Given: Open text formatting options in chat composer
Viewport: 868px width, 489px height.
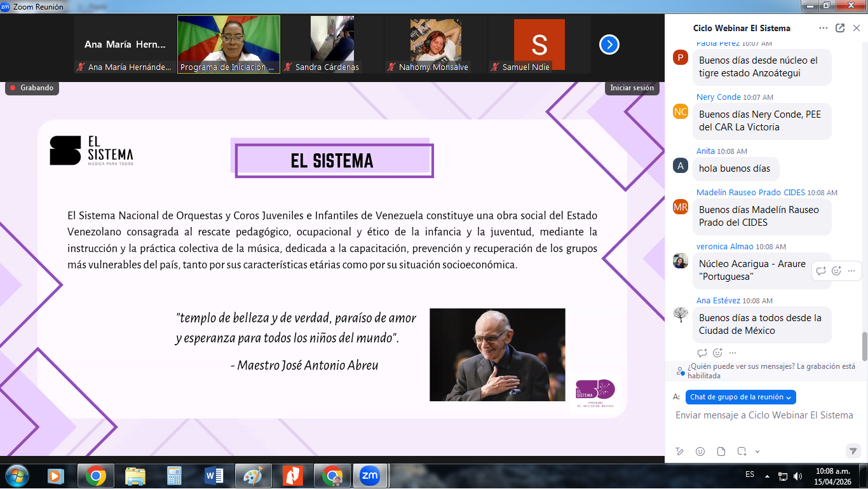Looking at the screenshot, I should [x=680, y=451].
